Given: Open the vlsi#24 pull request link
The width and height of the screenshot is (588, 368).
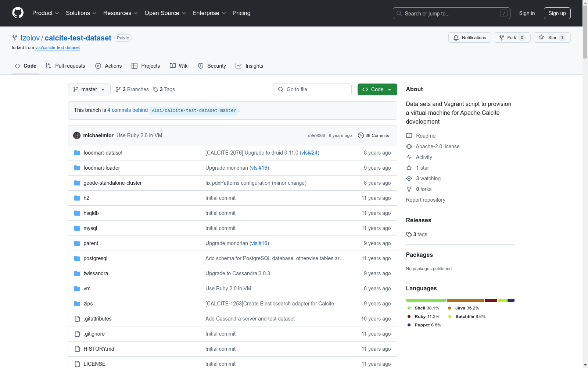Looking at the screenshot, I should click(x=309, y=153).
